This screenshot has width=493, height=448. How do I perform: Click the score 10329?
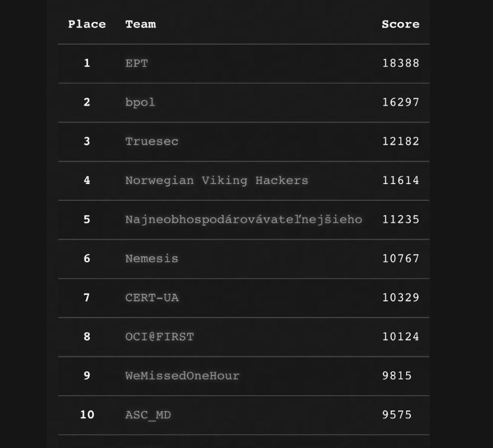[x=401, y=297]
